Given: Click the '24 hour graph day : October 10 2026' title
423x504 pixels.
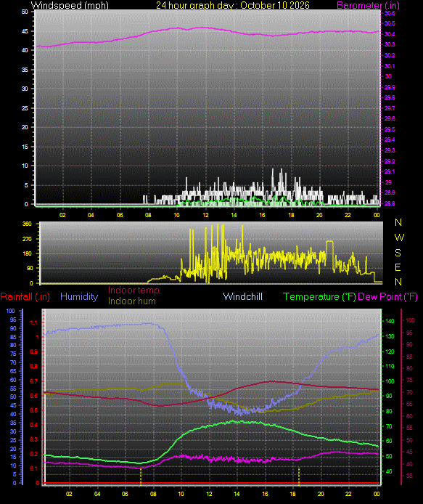Looking at the screenshot, I should coord(233,5).
